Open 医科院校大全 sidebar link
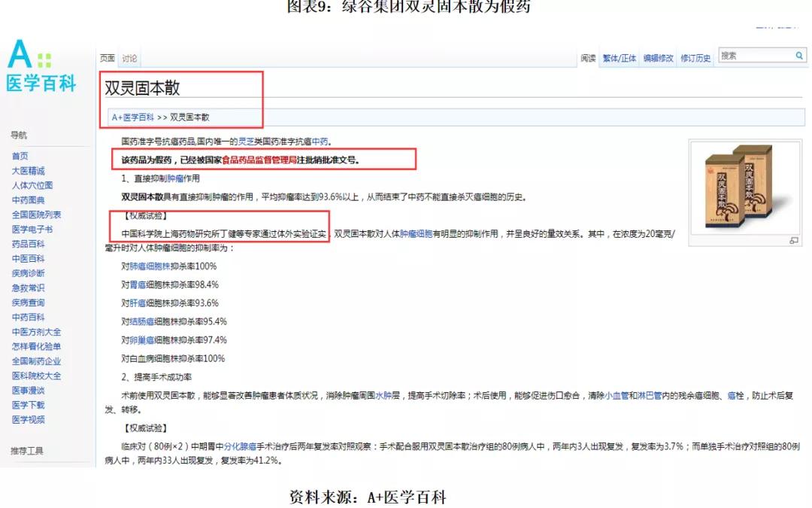812x508 pixels. point(36,376)
